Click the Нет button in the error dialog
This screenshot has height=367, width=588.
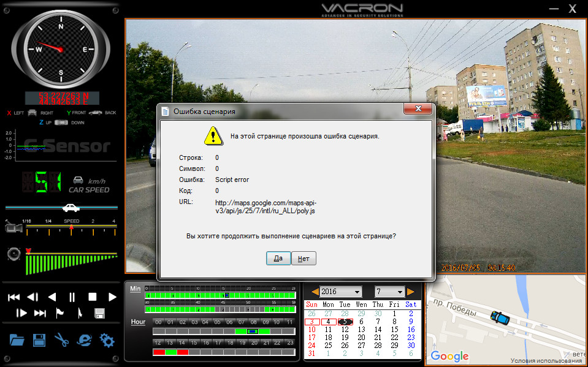pos(304,259)
